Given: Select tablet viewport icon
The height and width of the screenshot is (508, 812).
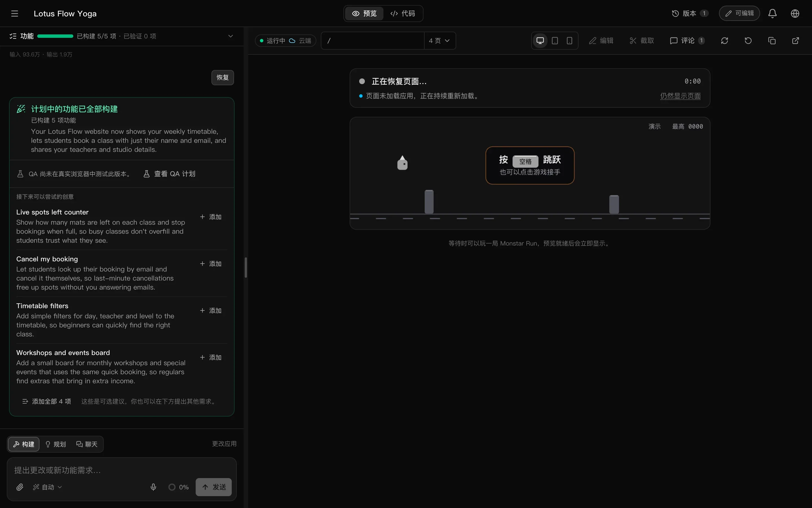Looking at the screenshot, I should click(555, 41).
